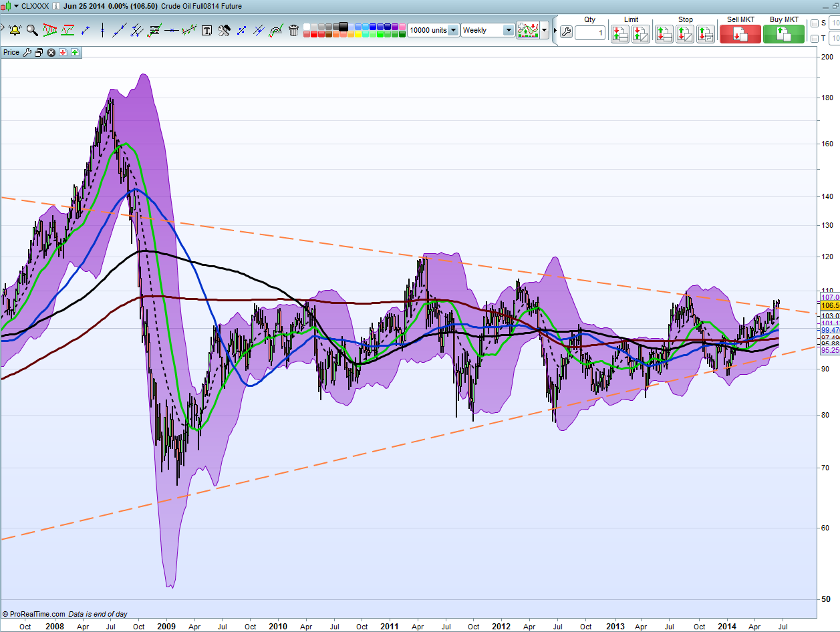Select the regression channel tool
The width and height of the screenshot is (840, 632).
point(188,30)
